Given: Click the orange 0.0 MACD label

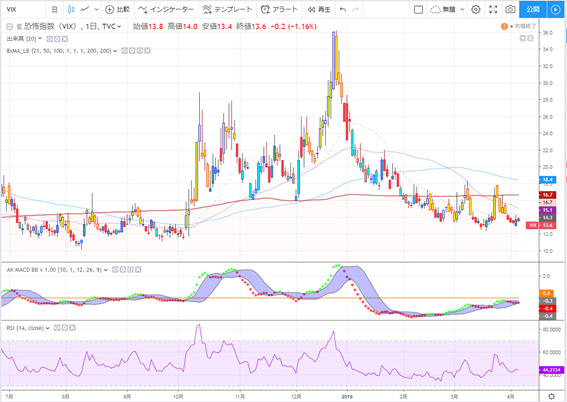Looking at the screenshot, I should tap(547, 293).
